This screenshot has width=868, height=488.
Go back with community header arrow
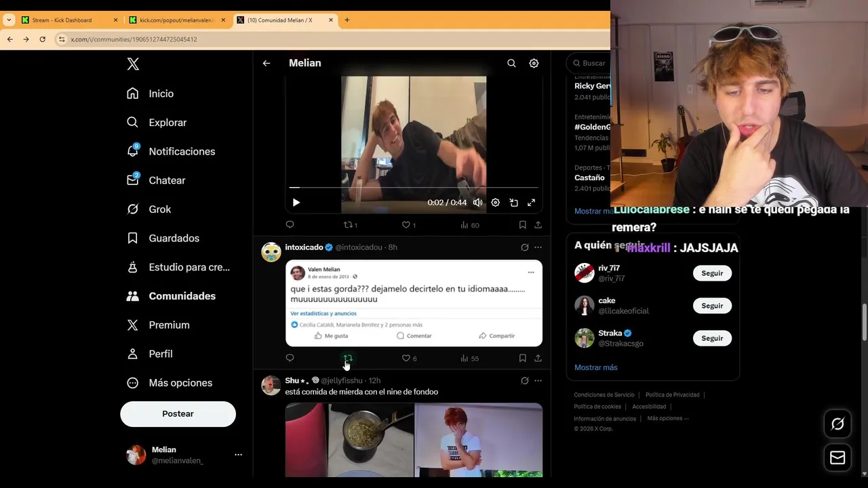(267, 63)
